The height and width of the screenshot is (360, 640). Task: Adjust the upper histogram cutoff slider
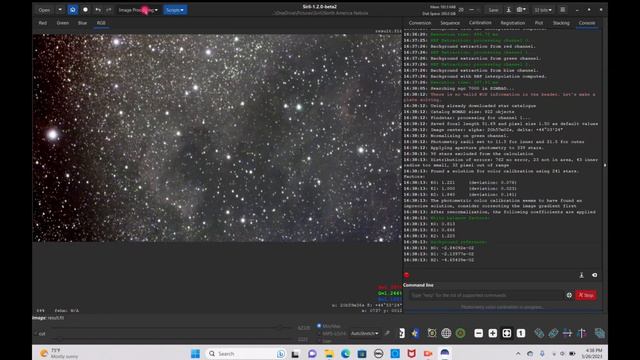coord(171,327)
